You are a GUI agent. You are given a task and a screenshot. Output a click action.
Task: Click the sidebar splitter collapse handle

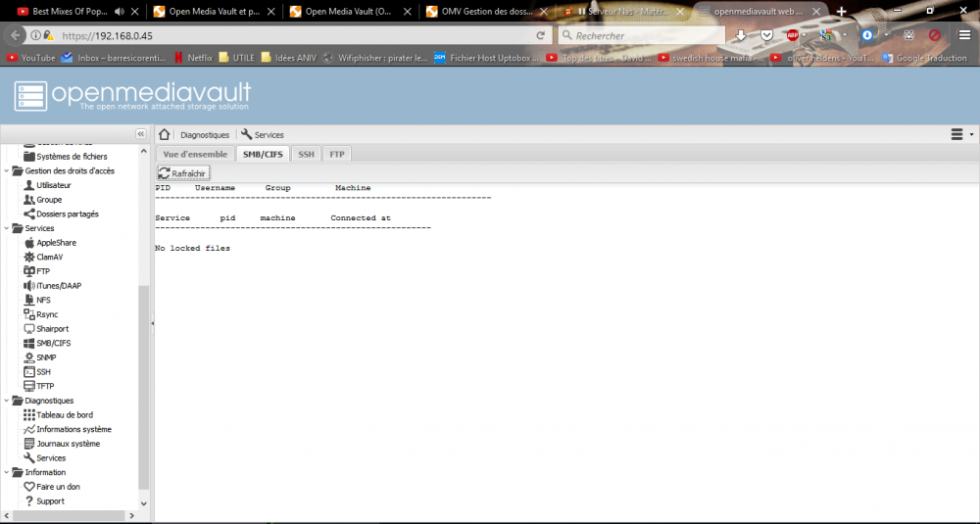coord(152,323)
